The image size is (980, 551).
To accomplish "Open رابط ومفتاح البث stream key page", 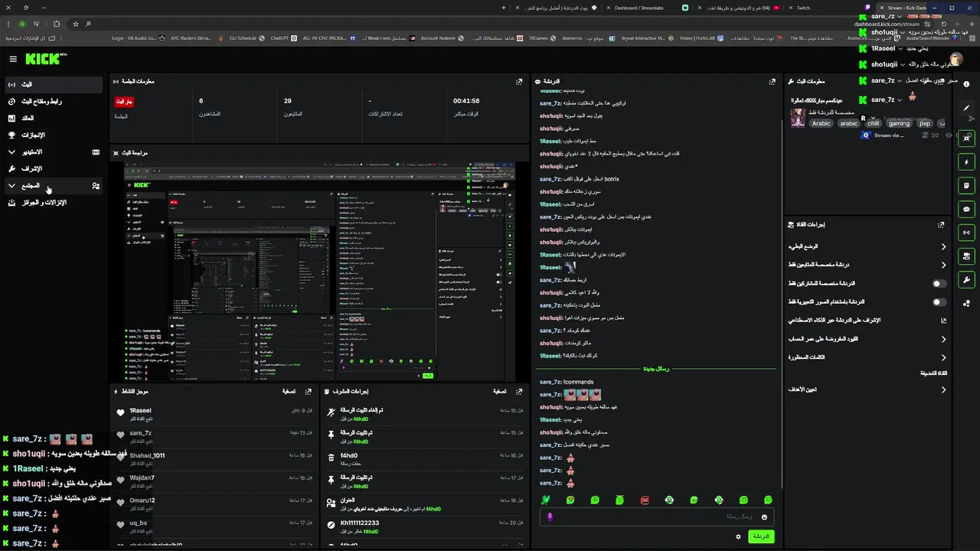I will (52, 101).
